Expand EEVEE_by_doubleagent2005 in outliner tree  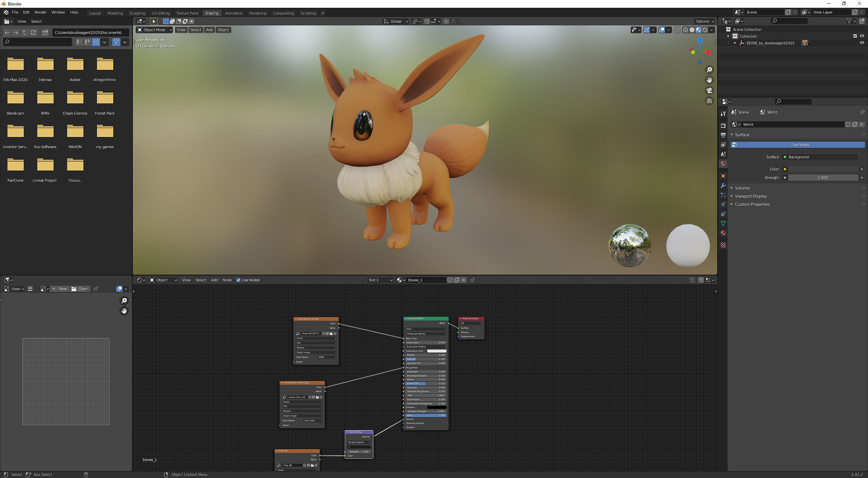coord(735,43)
